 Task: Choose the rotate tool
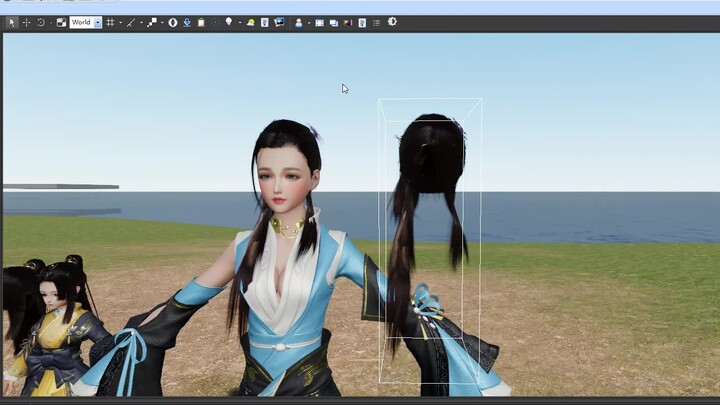[x=41, y=22]
